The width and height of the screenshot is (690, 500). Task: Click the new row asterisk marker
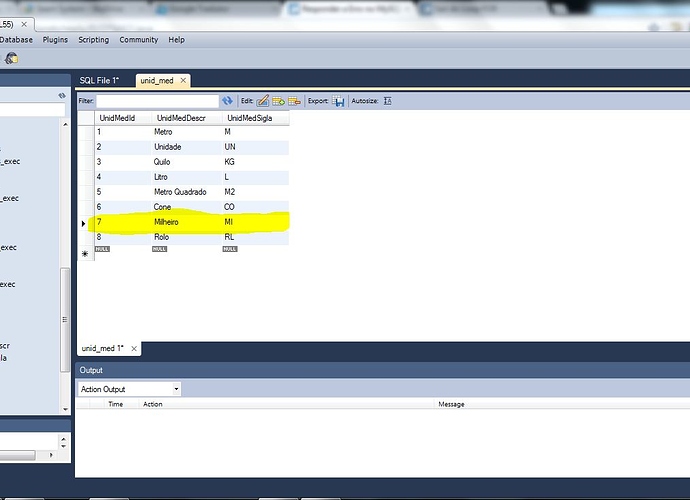(85, 254)
